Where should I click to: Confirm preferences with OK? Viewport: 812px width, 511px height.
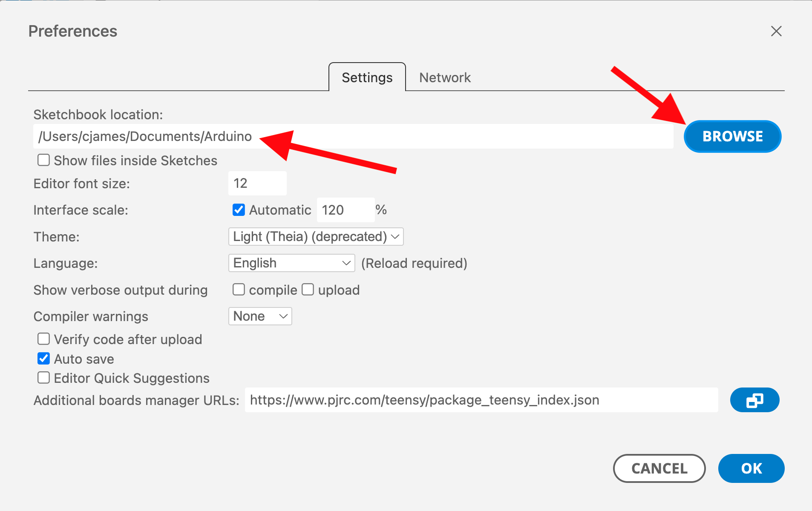[751, 468]
